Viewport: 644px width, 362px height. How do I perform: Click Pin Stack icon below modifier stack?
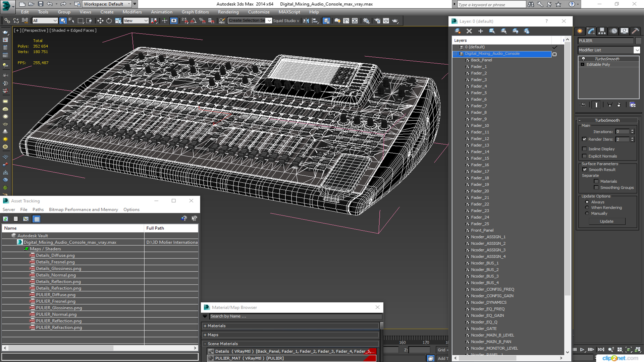[x=583, y=105]
